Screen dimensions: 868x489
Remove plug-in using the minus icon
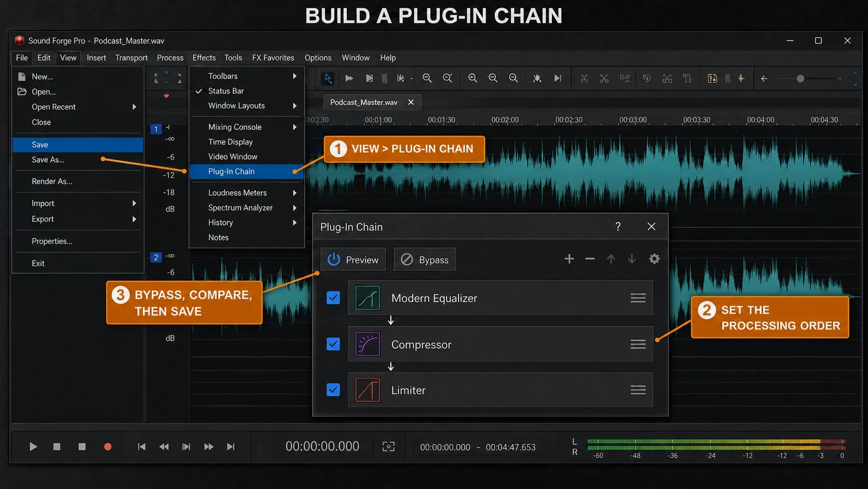click(590, 259)
